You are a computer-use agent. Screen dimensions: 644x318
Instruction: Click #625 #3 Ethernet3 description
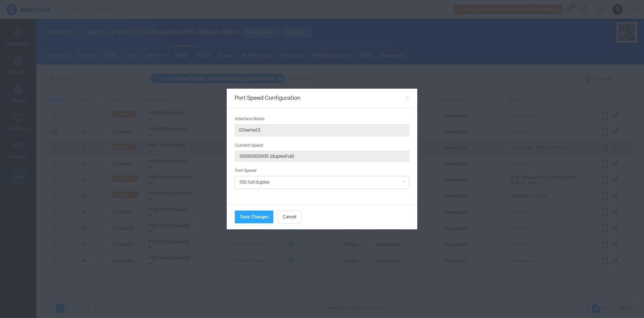click(167, 145)
